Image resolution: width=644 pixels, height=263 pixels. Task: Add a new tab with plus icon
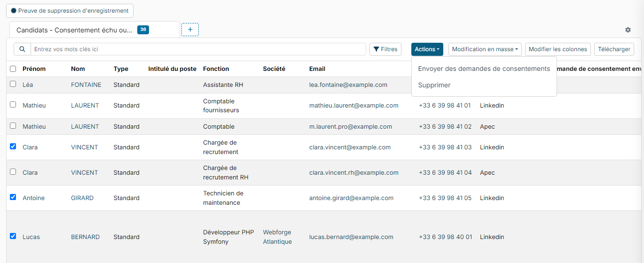coord(190,30)
